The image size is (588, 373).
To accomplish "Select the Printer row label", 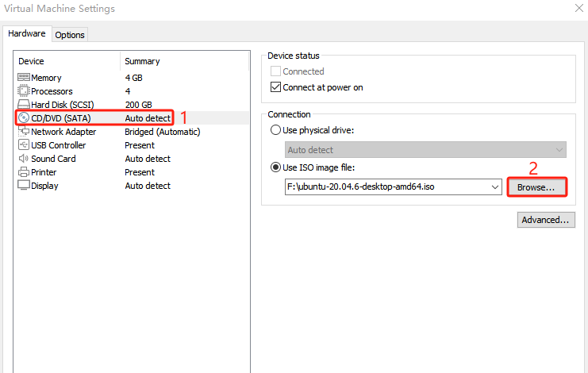I will (44, 172).
